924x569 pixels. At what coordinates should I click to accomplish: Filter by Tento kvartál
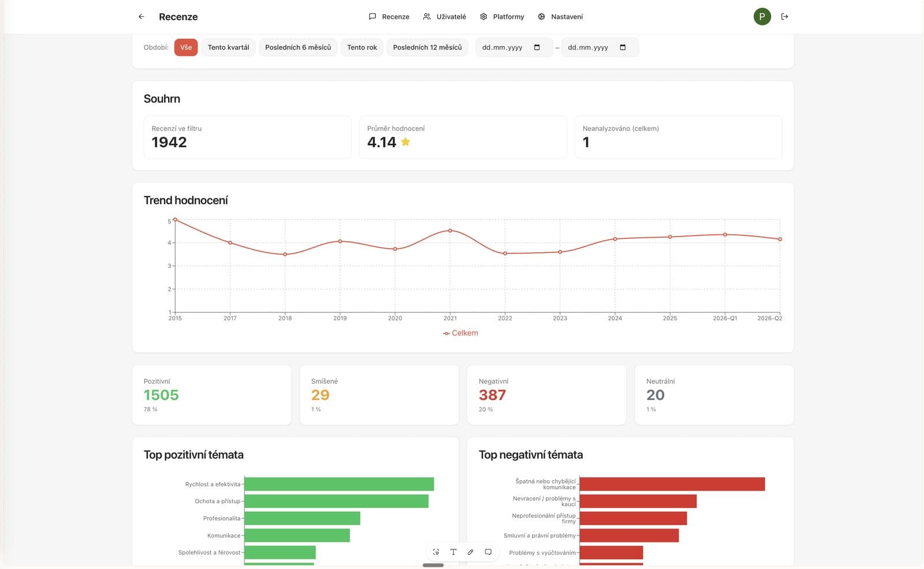pos(229,47)
